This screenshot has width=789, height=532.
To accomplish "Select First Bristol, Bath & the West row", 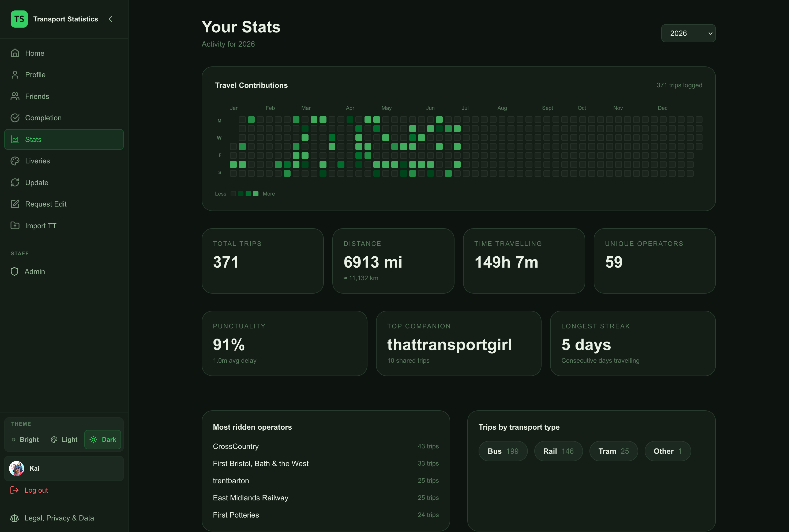I will point(326,463).
